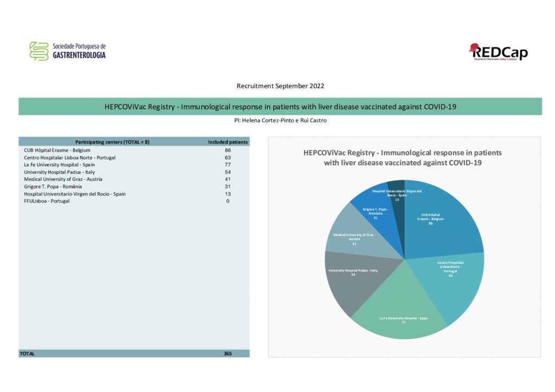Click the REDCap logo
The height and width of the screenshot is (392, 555).
point(499,52)
